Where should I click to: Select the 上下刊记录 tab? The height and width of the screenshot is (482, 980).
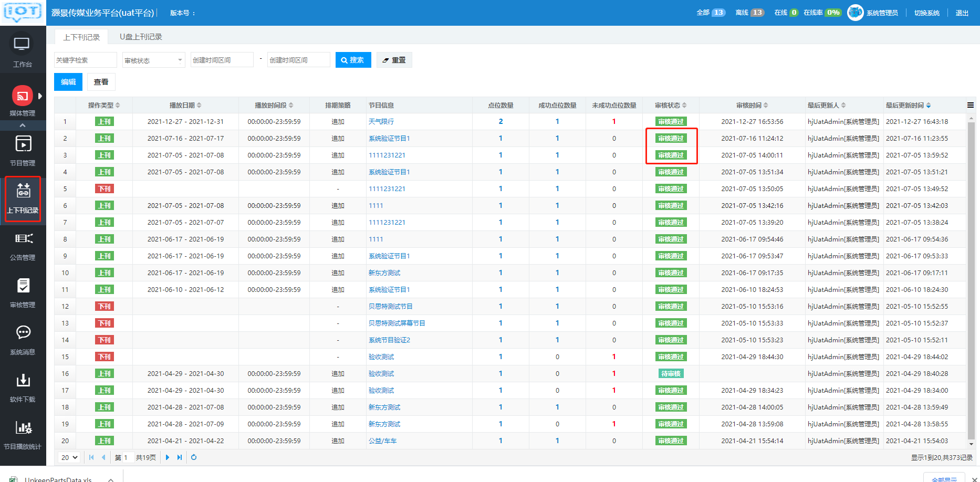point(81,37)
